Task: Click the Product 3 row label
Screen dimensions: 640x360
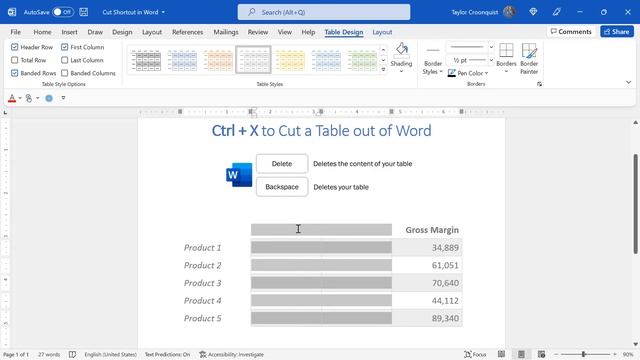Action: click(x=202, y=283)
